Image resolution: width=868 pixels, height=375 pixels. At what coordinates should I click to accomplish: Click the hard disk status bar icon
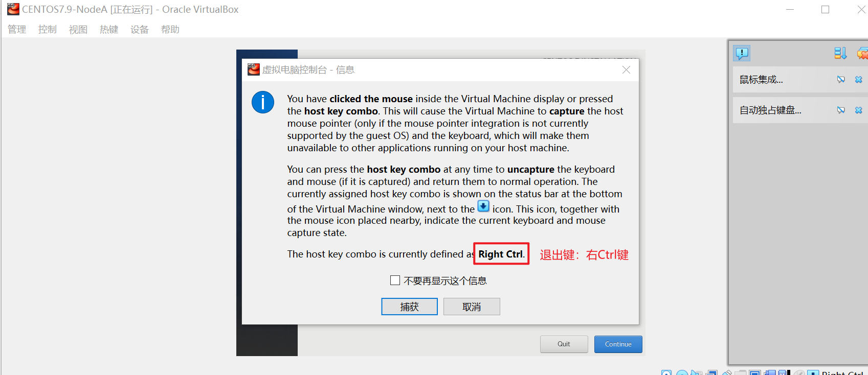coord(666,373)
